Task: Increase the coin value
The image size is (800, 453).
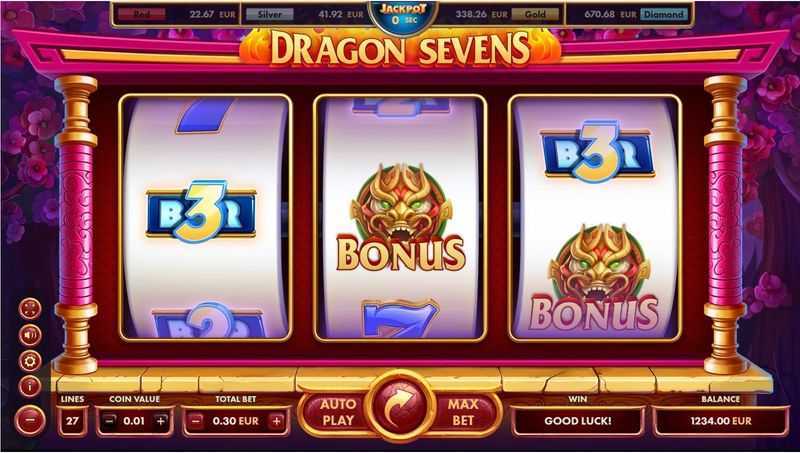Action: point(160,421)
